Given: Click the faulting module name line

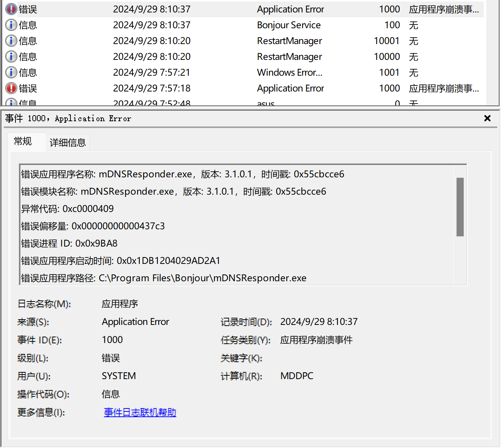Looking at the screenshot, I should pos(174,191).
